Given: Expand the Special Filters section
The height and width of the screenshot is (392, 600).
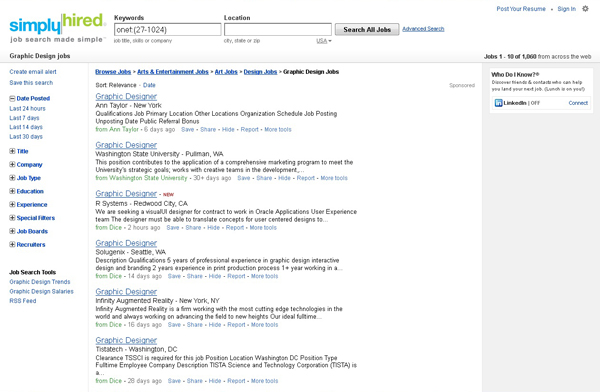Looking at the screenshot, I should pyautogui.click(x=12, y=218).
